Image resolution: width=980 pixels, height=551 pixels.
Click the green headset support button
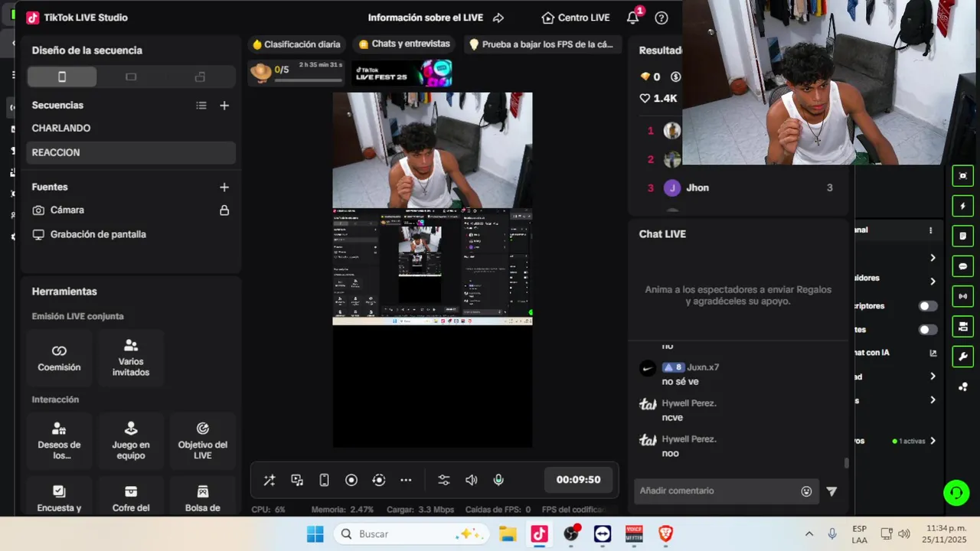pos(956,493)
